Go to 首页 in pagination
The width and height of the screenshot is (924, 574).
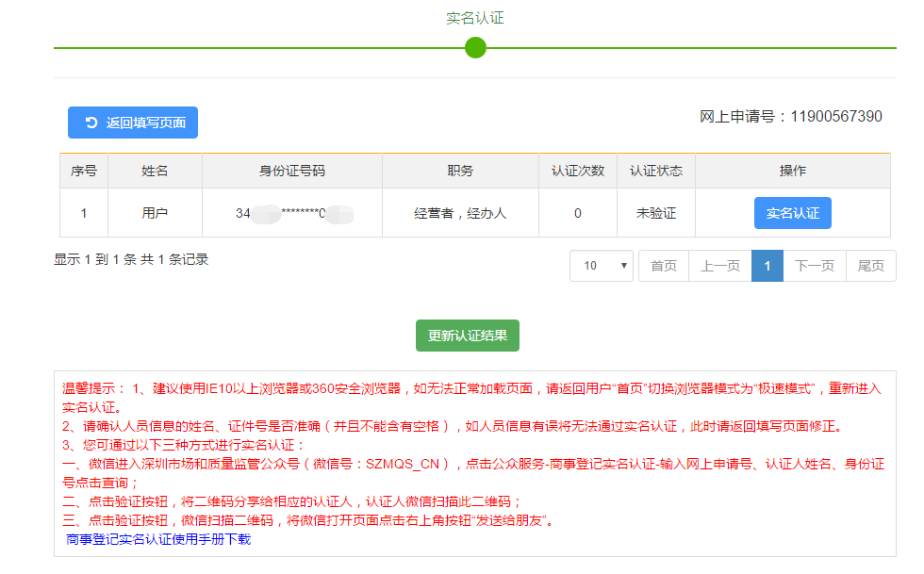coord(664,266)
